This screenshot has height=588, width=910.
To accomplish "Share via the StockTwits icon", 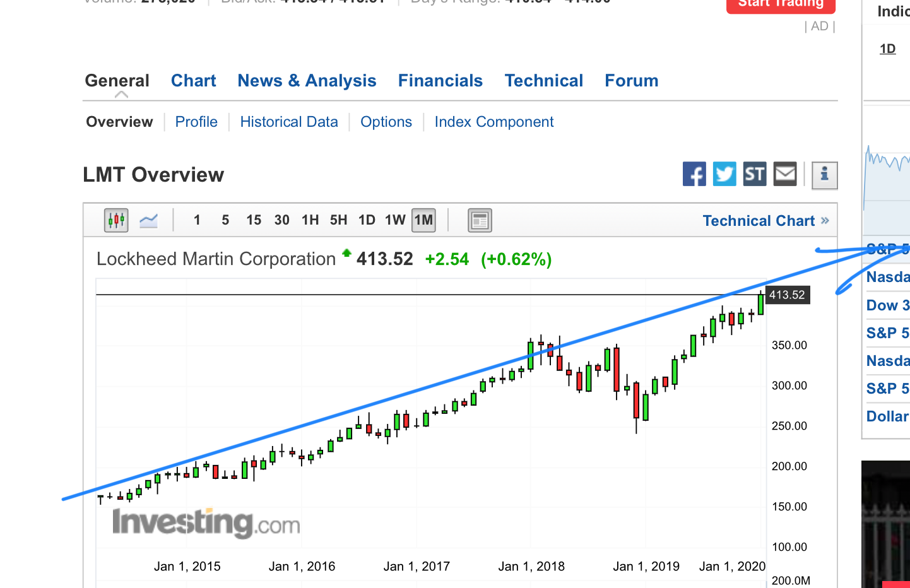I will click(755, 174).
